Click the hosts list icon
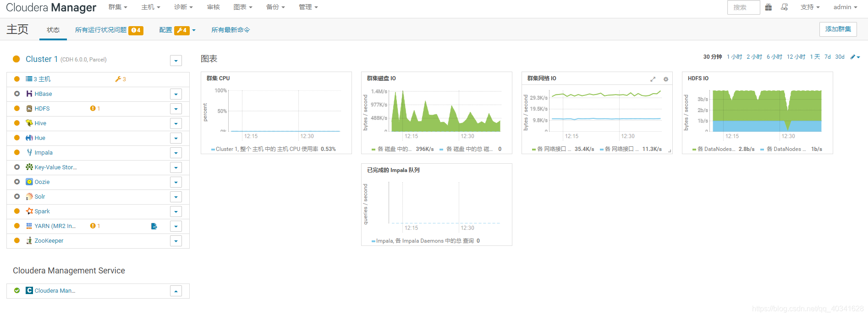868x317 pixels. 29,79
